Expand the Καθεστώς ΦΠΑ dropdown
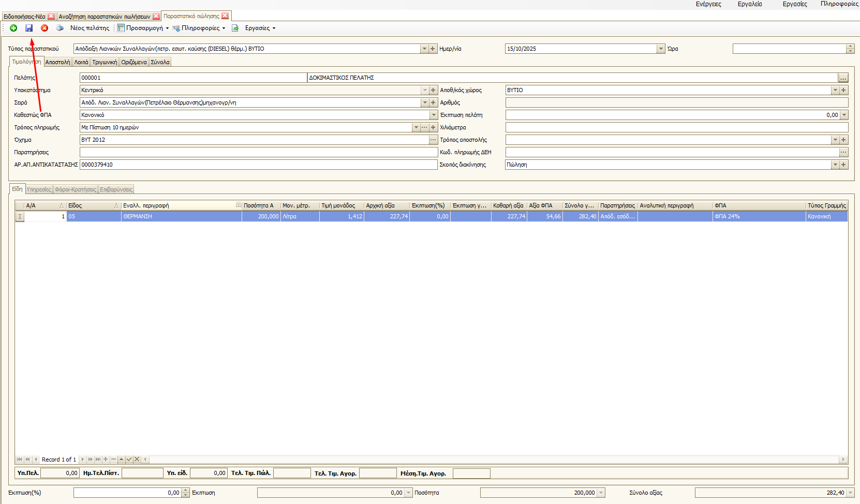This screenshot has height=504, width=860. [434, 115]
